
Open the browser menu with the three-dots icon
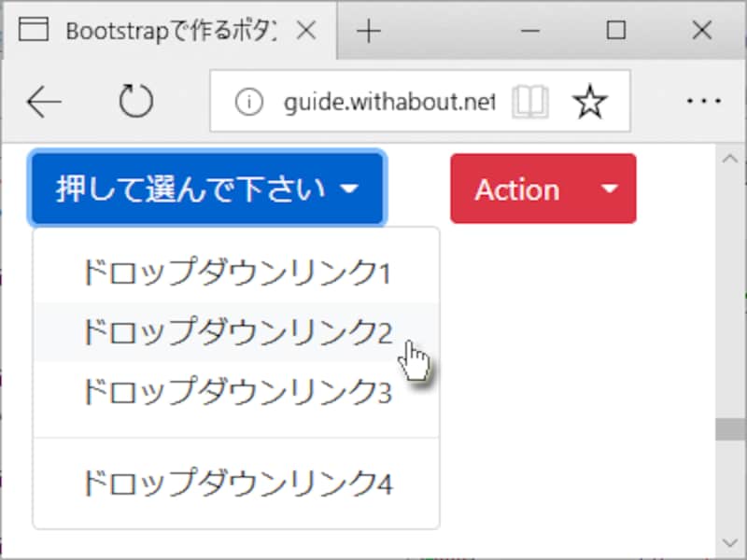point(704,101)
